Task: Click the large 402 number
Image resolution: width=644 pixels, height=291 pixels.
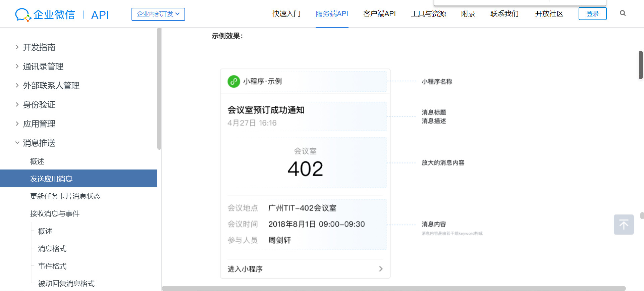Action: pyautogui.click(x=305, y=169)
